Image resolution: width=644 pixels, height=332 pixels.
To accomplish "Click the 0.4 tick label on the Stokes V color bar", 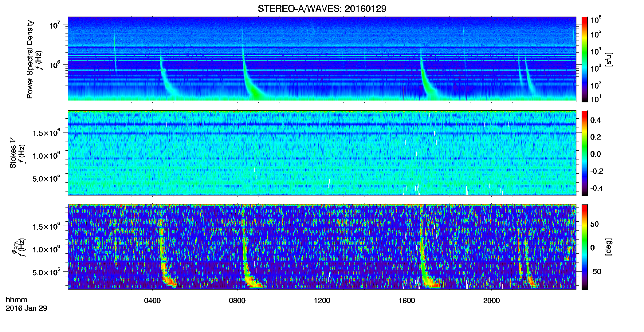I will coord(595,120).
